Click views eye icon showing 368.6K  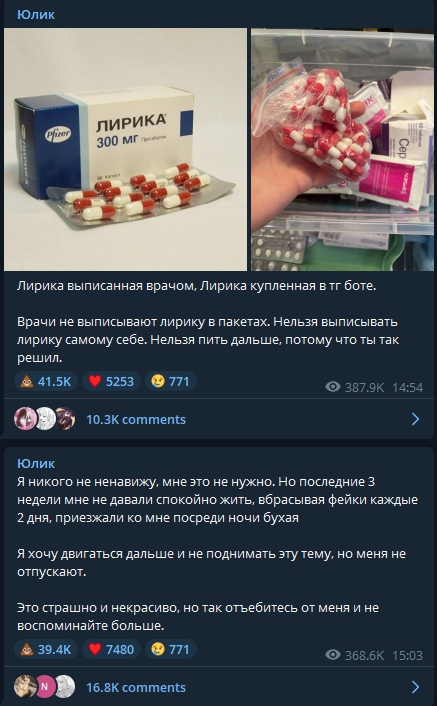click(x=333, y=655)
